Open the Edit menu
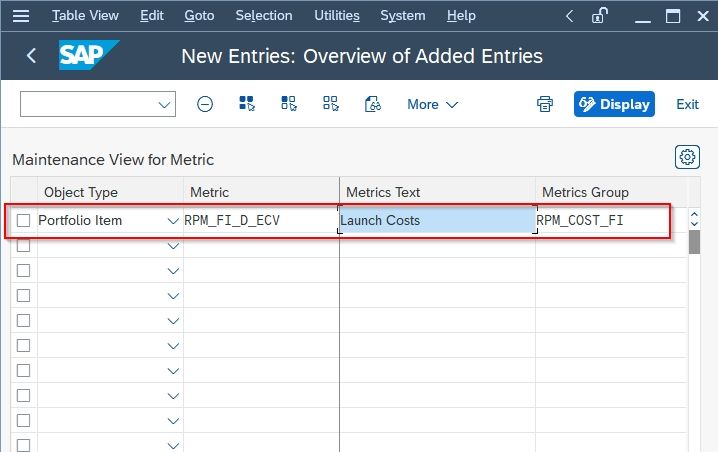 (152, 16)
